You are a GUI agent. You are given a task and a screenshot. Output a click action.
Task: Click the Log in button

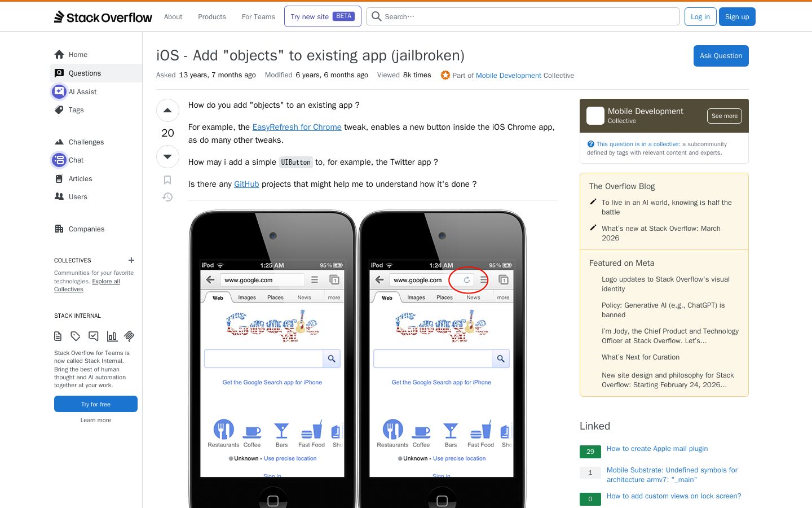tap(700, 17)
